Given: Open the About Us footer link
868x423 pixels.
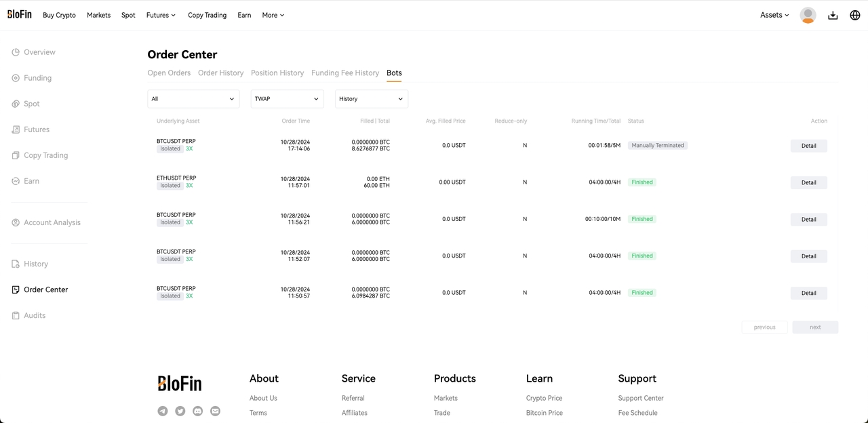Looking at the screenshot, I should (263, 398).
